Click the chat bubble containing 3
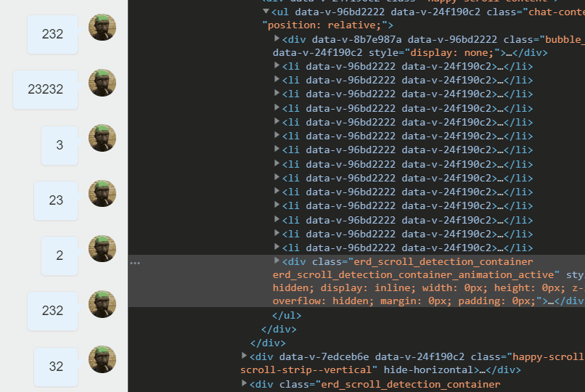 [60, 144]
